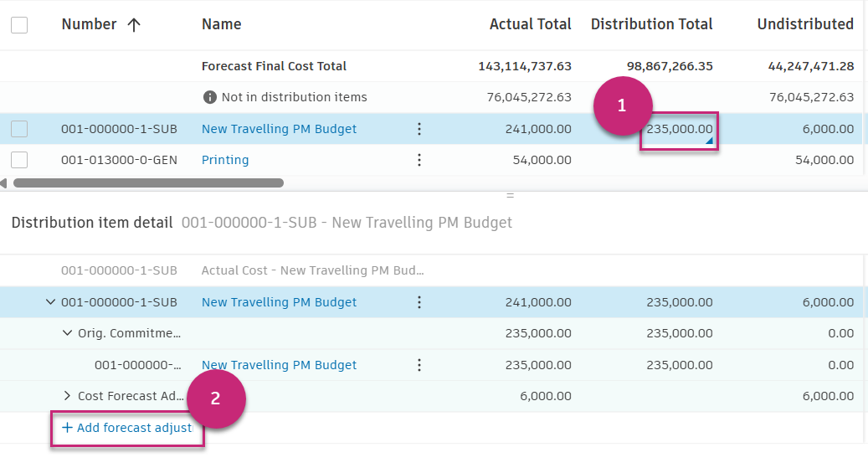Image resolution: width=868 pixels, height=473 pixels.
Task: Collapse the 001-000000-1-SUB detail tree row
Action: coord(50,302)
